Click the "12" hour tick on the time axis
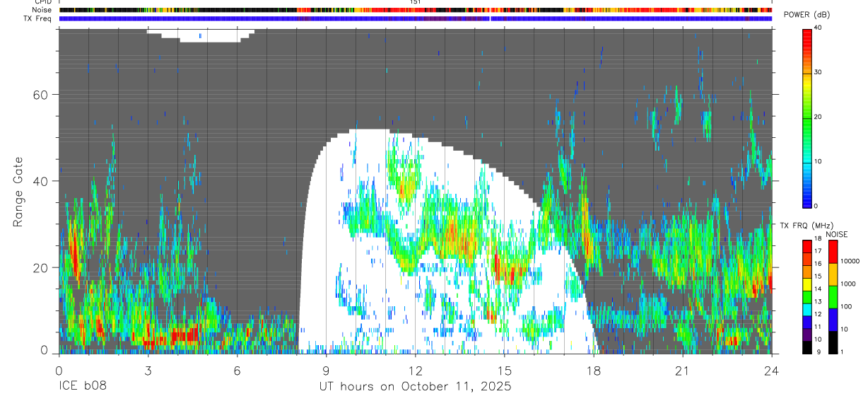Image resolution: width=868 pixels, height=401 pixels. (415, 371)
